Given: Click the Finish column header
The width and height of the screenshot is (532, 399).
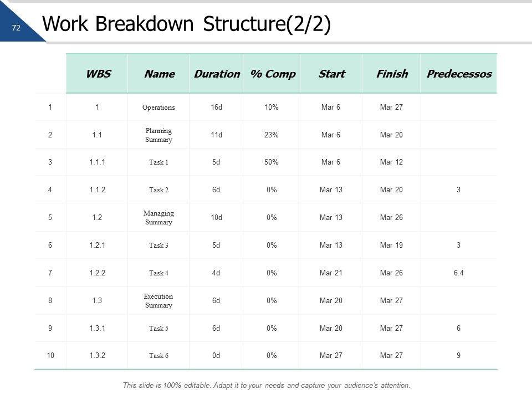Looking at the screenshot, I should coord(392,74).
